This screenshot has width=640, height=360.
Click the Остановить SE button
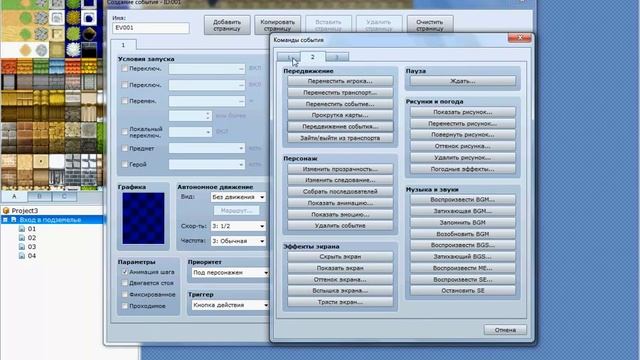pos(462,291)
